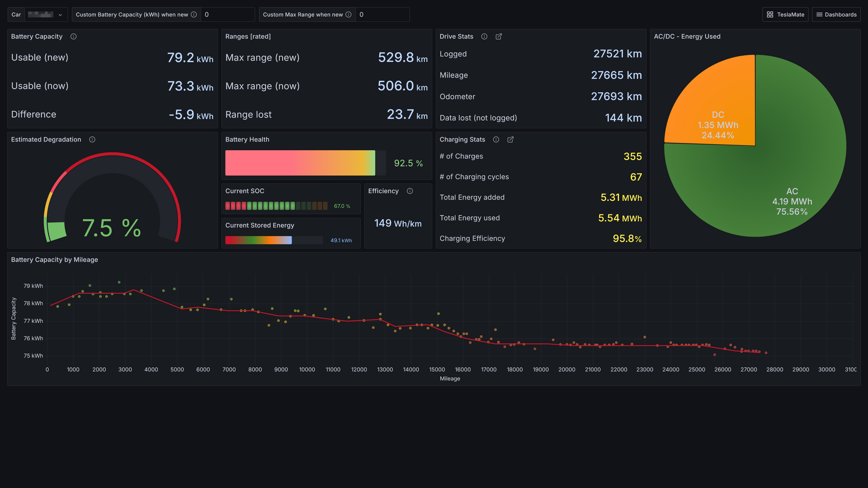
Task: Open the Drive Stats info tooltip
Action: pyautogui.click(x=484, y=36)
